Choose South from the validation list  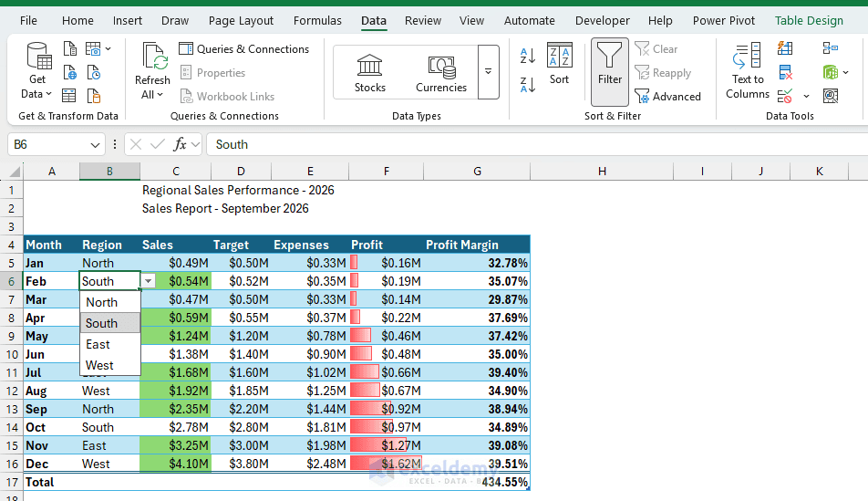click(x=110, y=323)
